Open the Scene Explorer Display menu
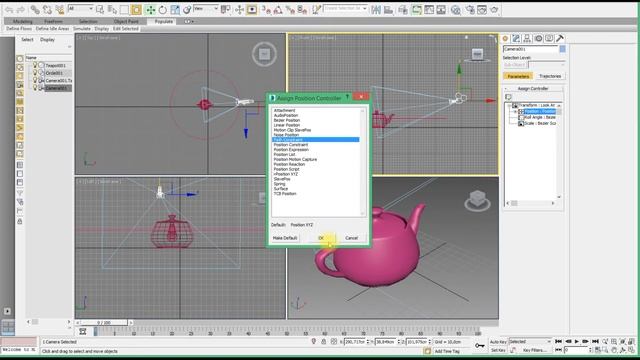 click(47, 40)
